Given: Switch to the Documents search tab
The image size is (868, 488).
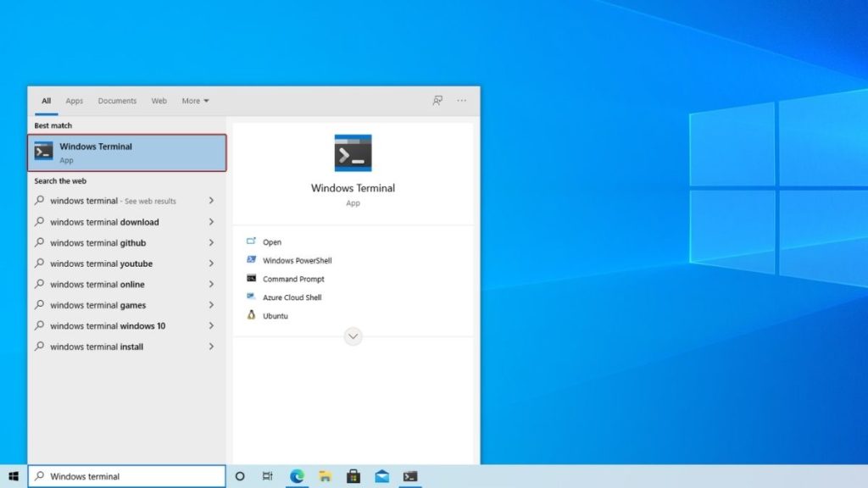Looking at the screenshot, I should coord(117,100).
